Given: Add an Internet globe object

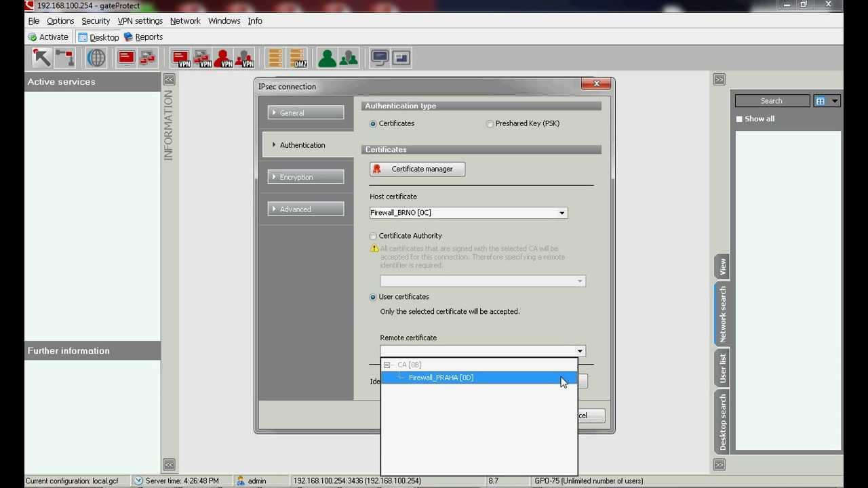Looking at the screenshot, I should click(x=96, y=58).
